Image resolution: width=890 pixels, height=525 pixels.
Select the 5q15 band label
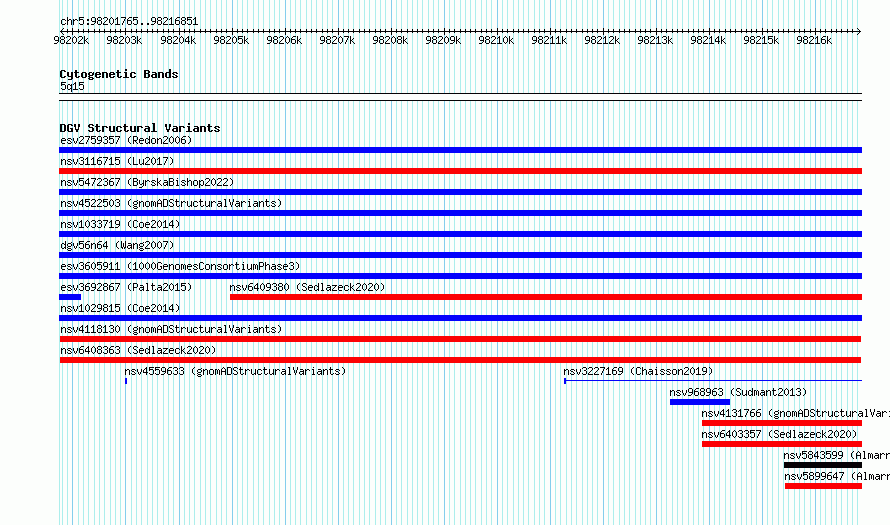coord(72,86)
